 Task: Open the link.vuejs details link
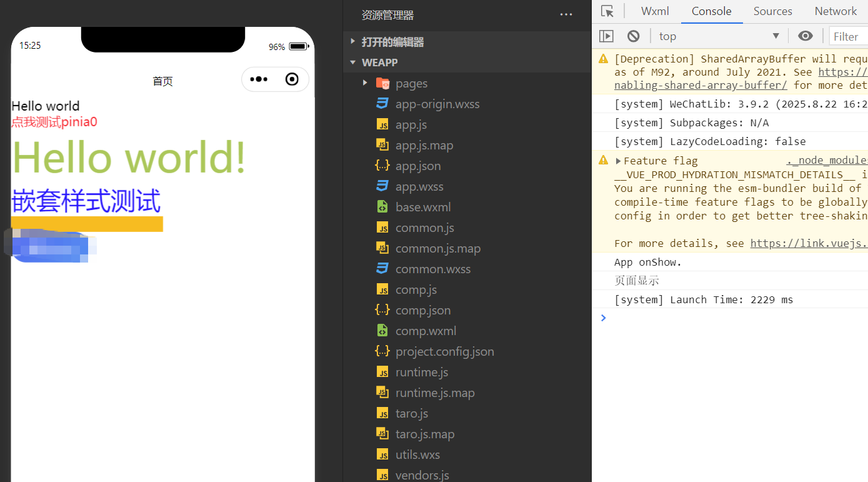pos(809,243)
